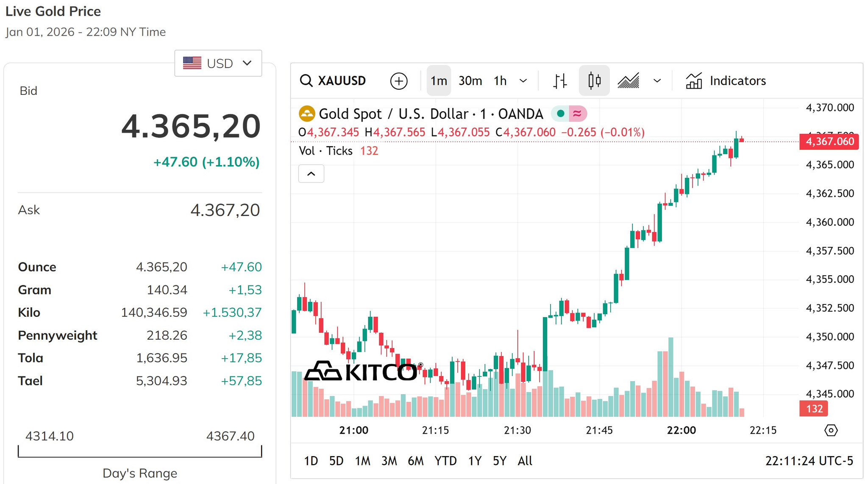Expand the chart style dropdown arrow

pos(657,80)
